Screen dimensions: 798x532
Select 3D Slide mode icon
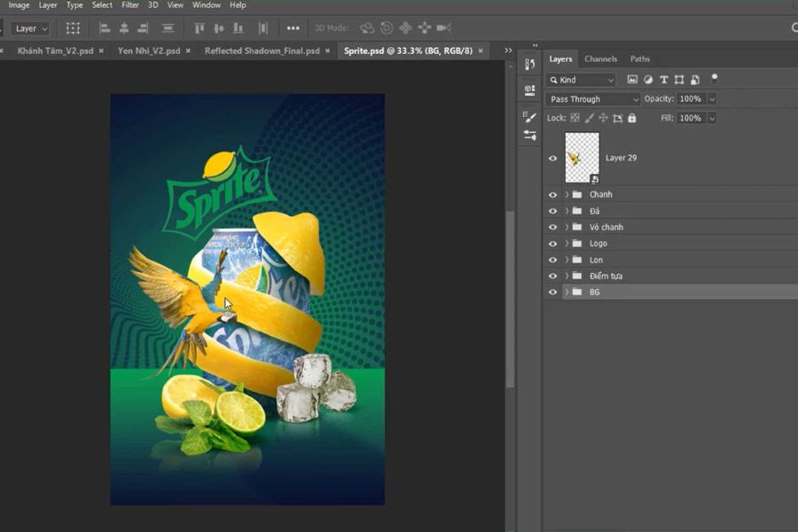pyautogui.click(x=425, y=28)
